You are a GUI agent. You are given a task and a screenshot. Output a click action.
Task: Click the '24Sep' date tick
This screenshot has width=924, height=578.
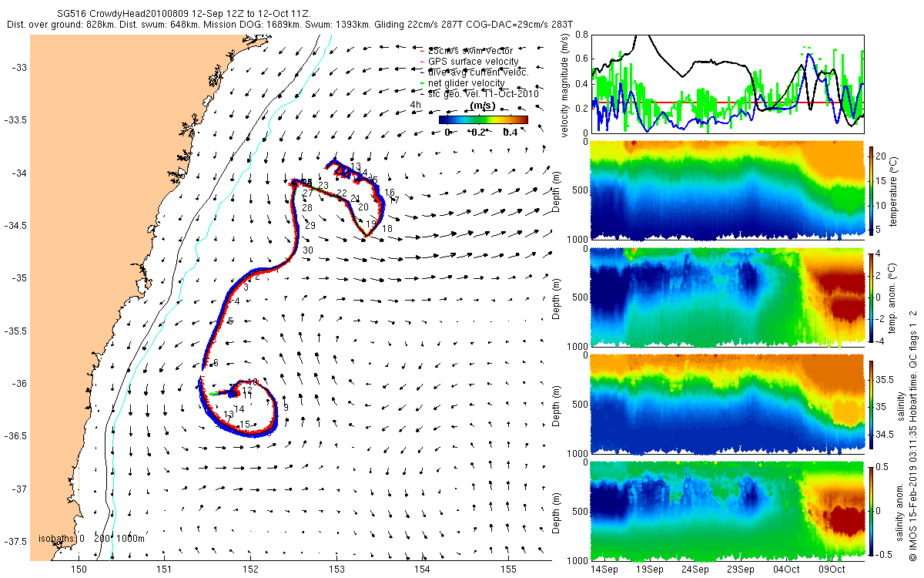click(695, 570)
